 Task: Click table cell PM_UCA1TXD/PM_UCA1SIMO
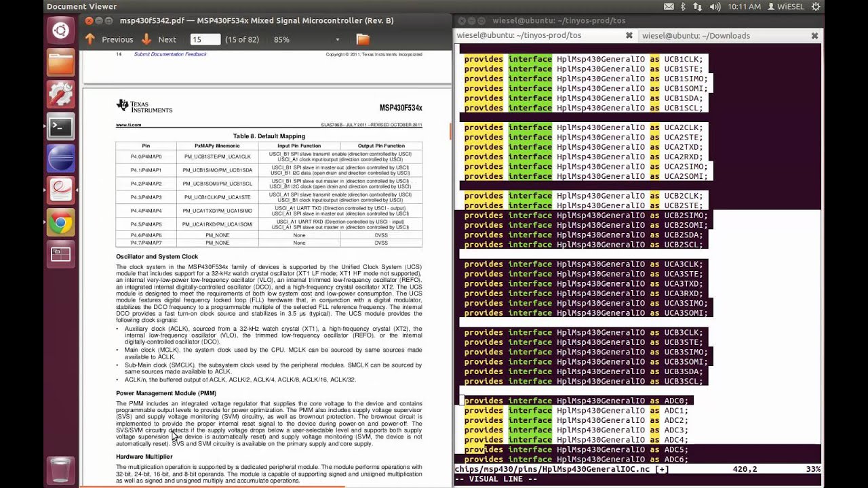pyautogui.click(x=218, y=211)
